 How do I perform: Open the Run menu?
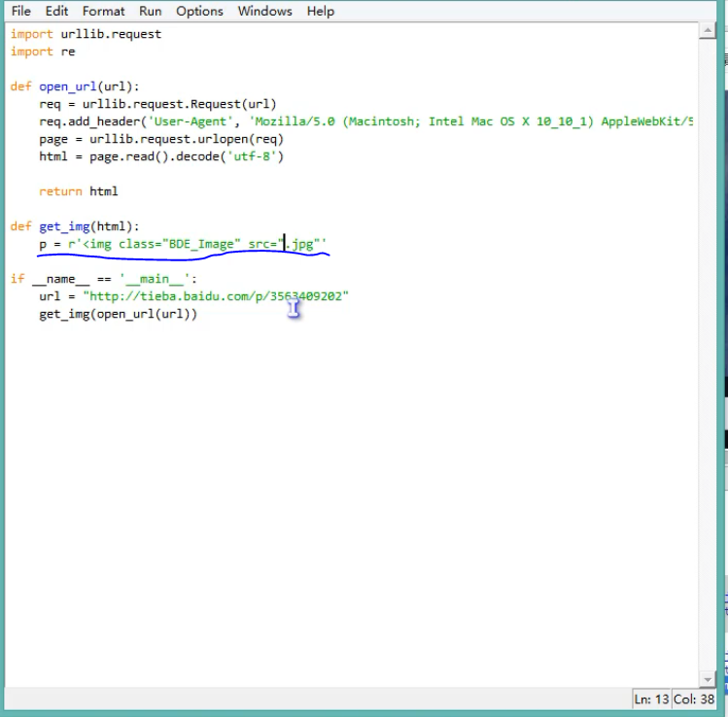pos(150,11)
